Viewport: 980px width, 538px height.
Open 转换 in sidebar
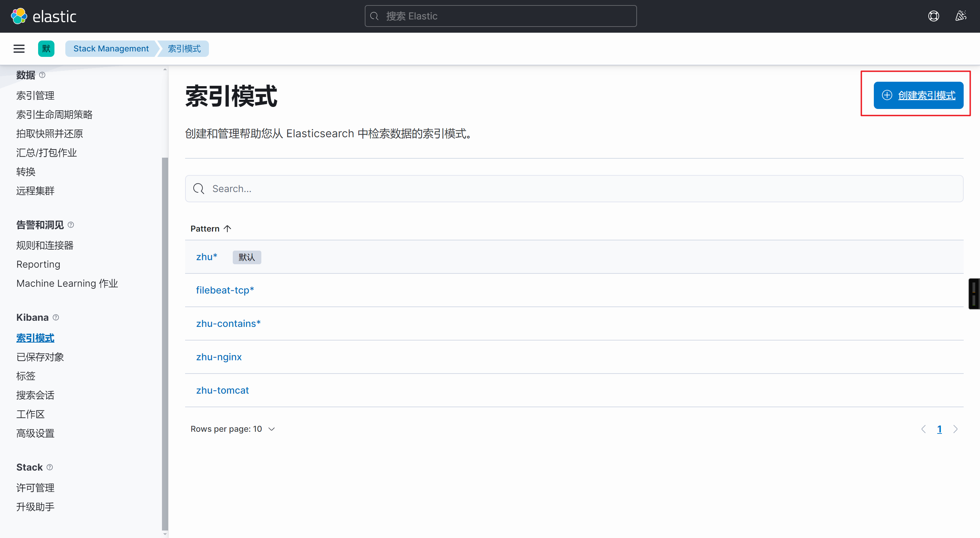(26, 171)
